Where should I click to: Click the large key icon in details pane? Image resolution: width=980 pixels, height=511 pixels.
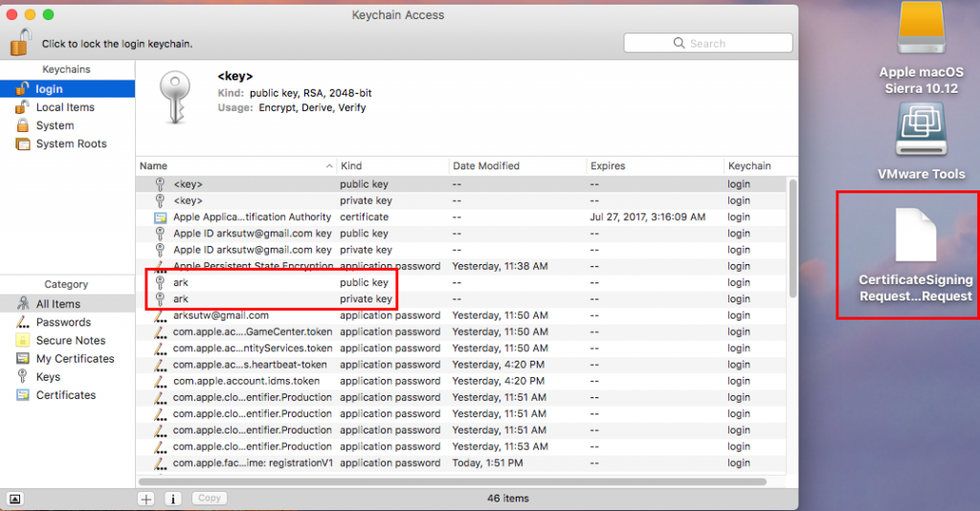tap(175, 97)
